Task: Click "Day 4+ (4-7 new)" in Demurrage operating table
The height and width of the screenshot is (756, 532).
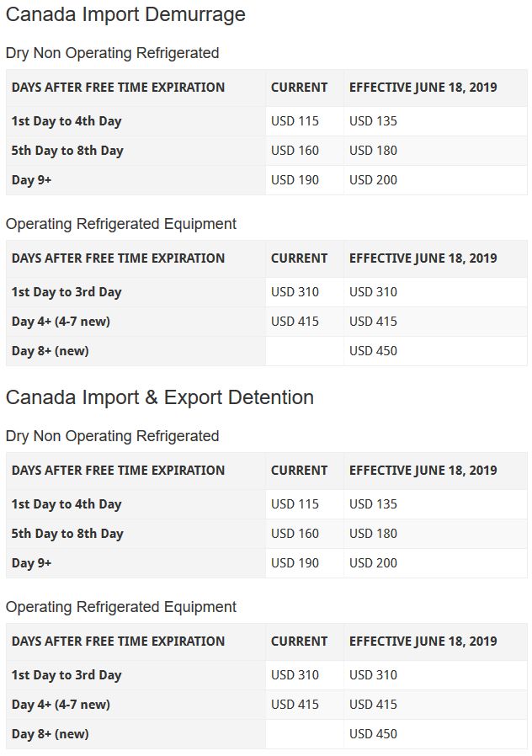Action: (61, 322)
